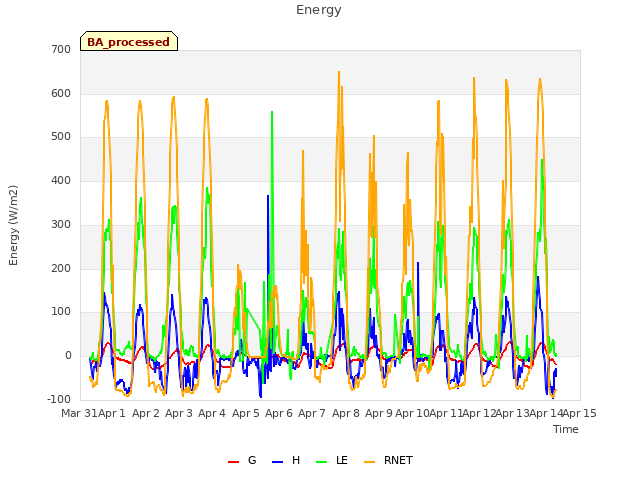This screenshot has height=480, width=640.
Task: Click the Apr 15 x-axis label
Action: pos(580,413)
